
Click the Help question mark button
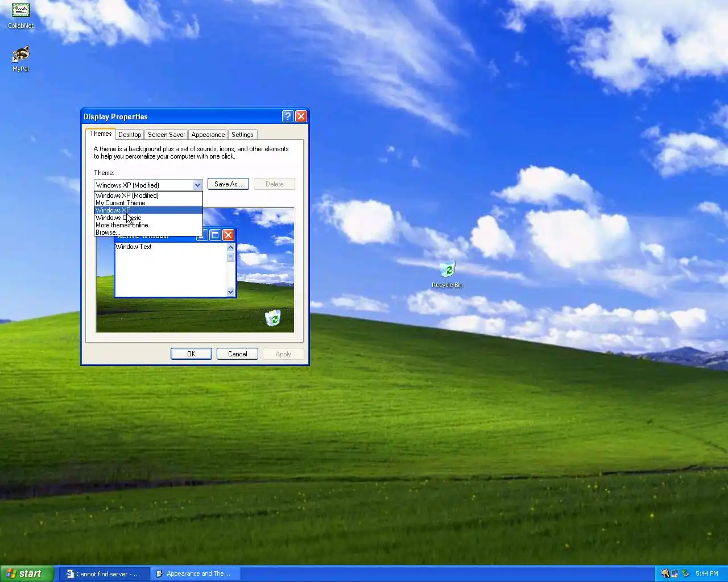(288, 117)
